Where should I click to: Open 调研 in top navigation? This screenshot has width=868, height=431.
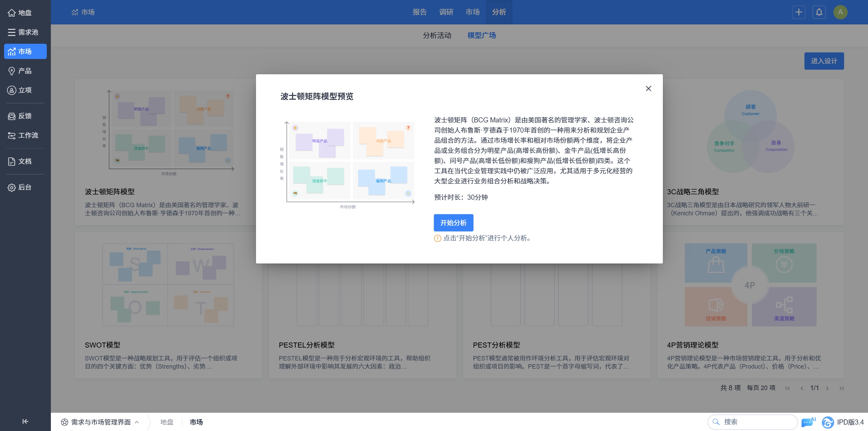[446, 12]
